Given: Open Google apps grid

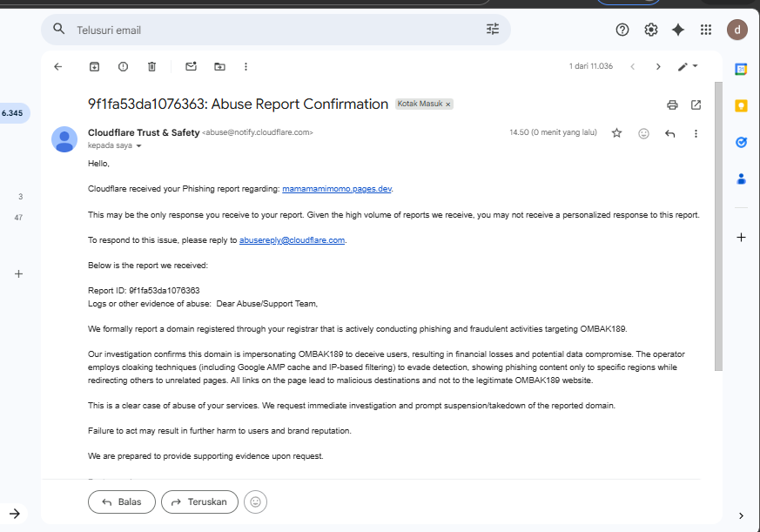Looking at the screenshot, I should [x=706, y=30].
